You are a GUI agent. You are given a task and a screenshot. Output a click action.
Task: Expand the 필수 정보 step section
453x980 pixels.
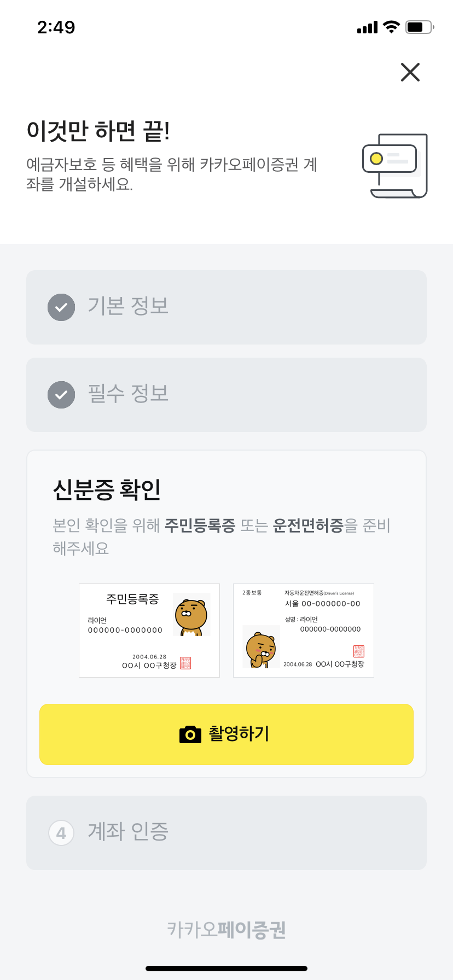tap(226, 395)
